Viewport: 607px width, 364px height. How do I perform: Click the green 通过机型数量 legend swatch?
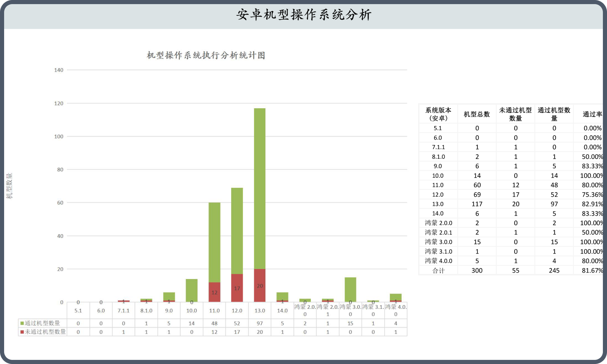click(x=22, y=323)
